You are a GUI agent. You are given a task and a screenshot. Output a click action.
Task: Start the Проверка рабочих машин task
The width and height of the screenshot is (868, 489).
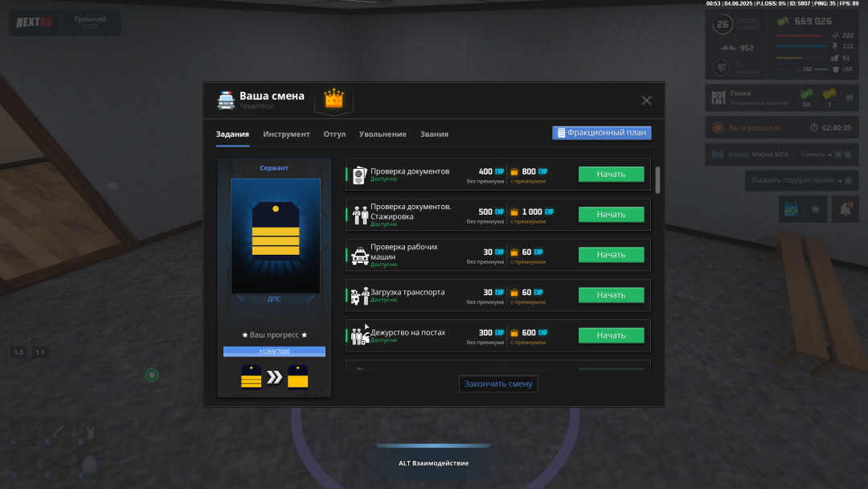click(611, 255)
